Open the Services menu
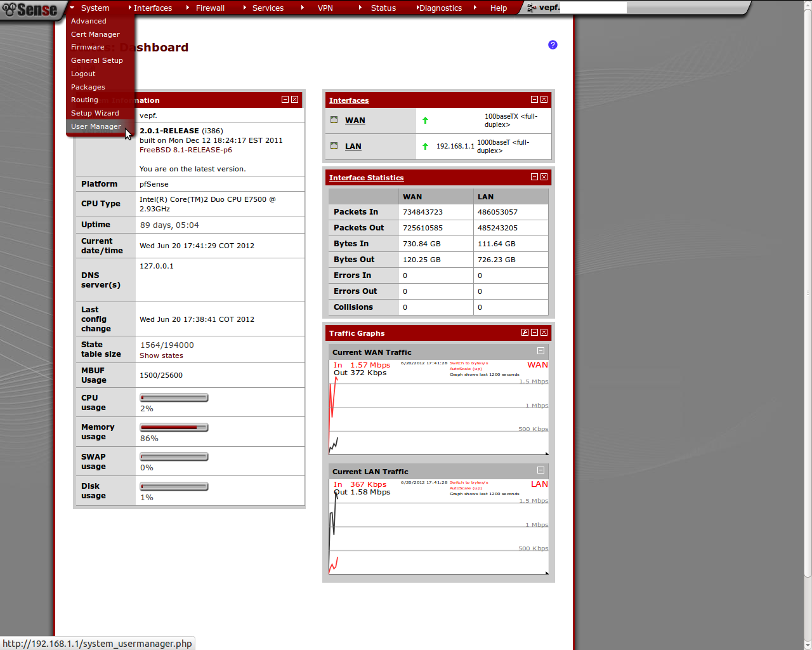The width and height of the screenshot is (812, 650). [268, 8]
